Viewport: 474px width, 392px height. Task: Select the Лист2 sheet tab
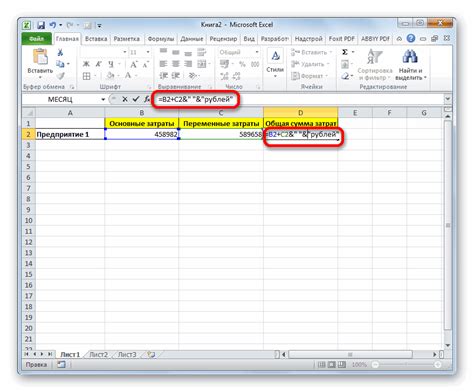[x=98, y=354]
